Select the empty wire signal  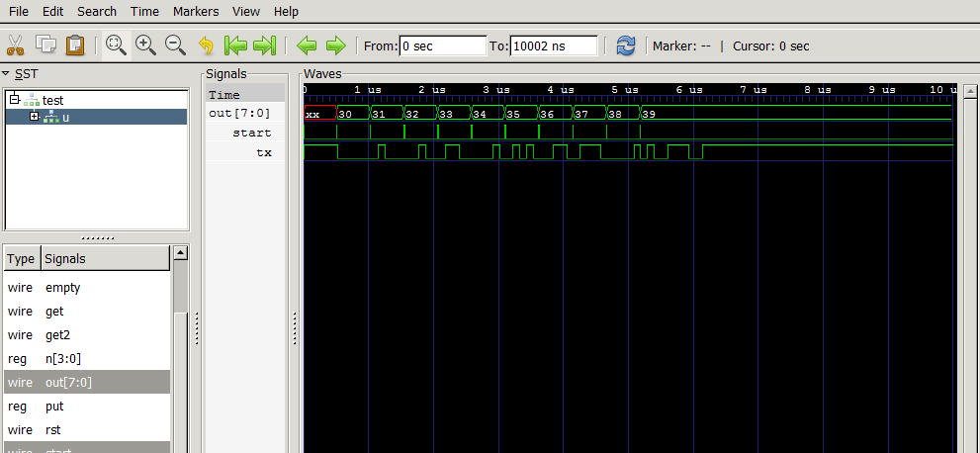click(x=87, y=288)
